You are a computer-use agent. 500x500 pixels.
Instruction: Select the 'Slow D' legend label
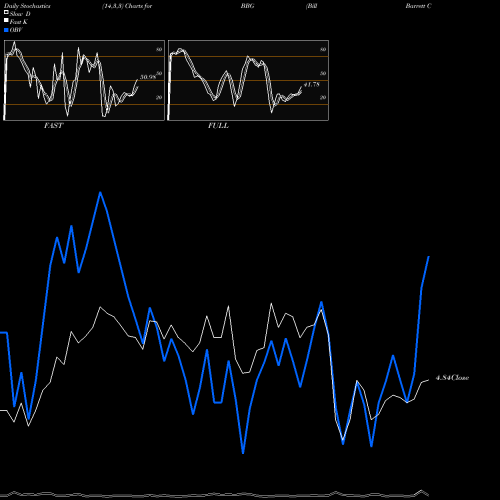click(20, 14)
